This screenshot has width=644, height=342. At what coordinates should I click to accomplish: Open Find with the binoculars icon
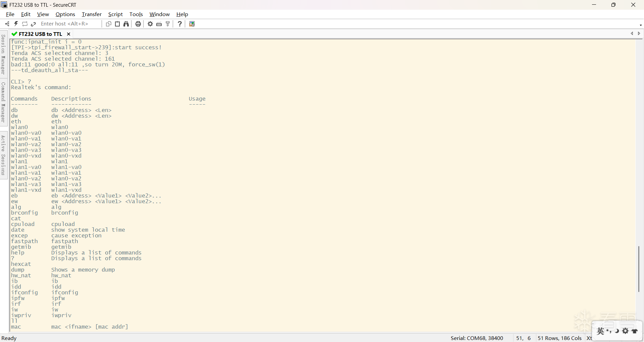pos(126,24)
